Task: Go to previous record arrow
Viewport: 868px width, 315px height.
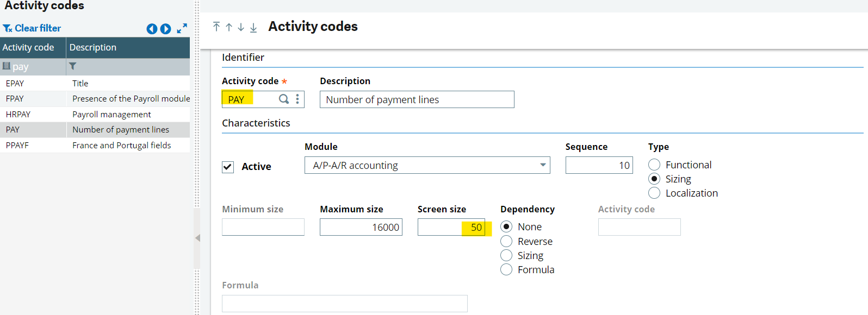Action: pos(229,27)
